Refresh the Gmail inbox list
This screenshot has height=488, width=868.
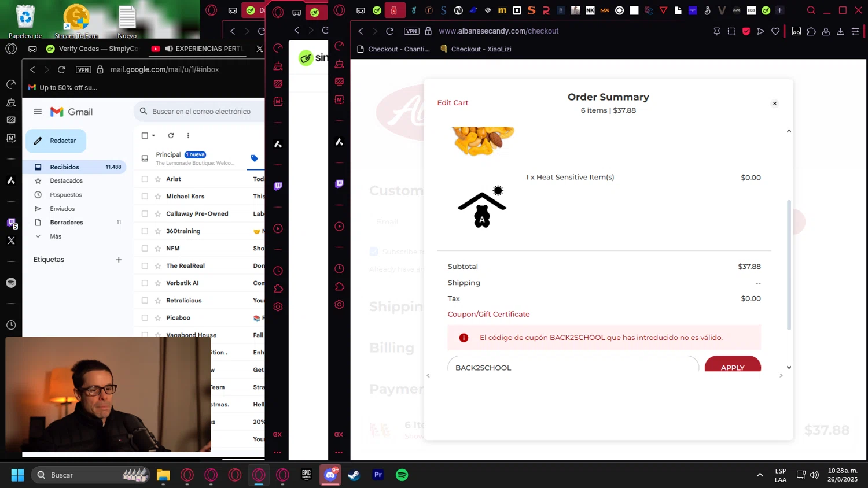(x=171, y=135)
